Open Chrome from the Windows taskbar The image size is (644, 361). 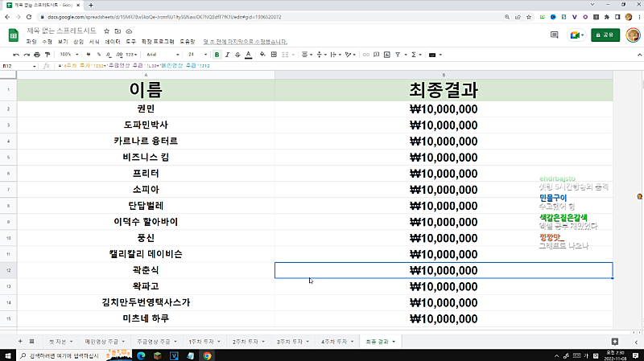pyautogui.click(x=207, y=355)
